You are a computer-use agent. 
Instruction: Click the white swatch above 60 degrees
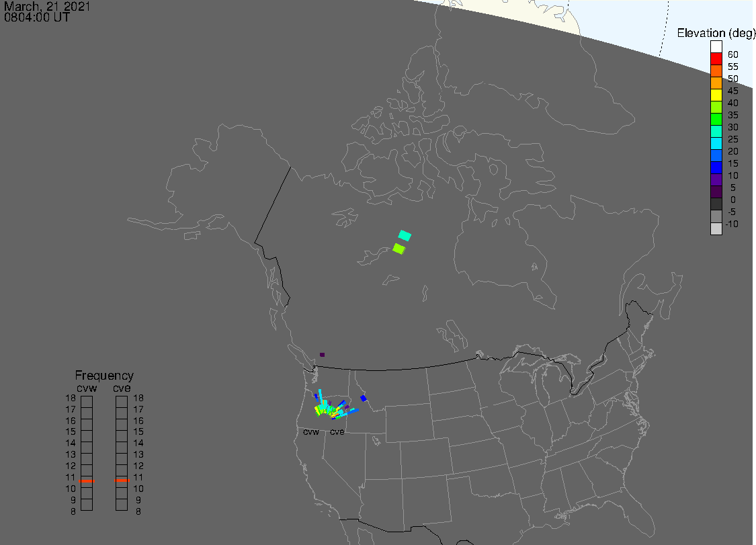tap(716, 46)
